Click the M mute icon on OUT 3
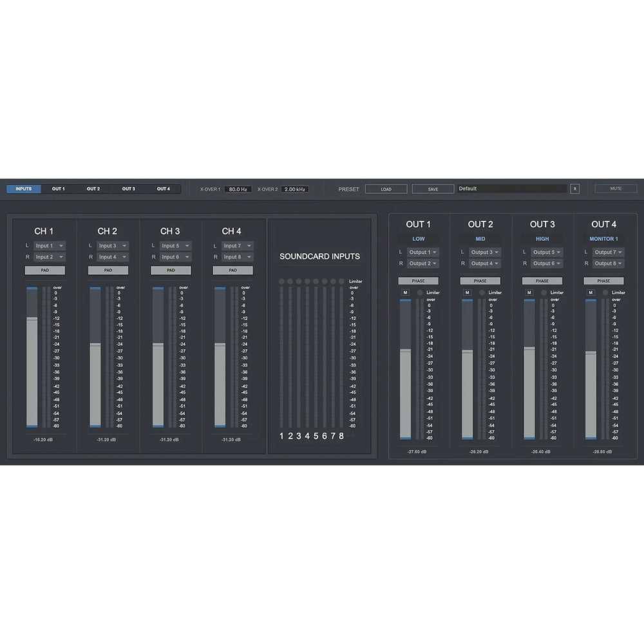644x644 pixels. click(529, 292)
